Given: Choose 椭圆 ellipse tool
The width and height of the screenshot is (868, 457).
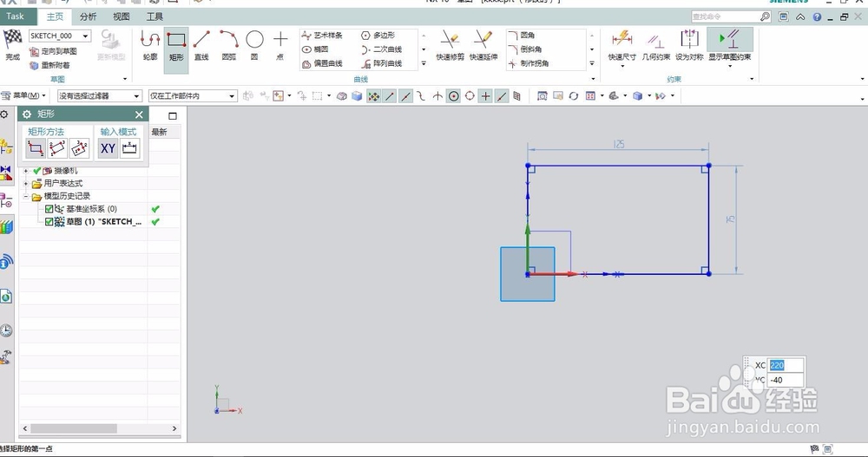Looking at the screenshot, I should (315, 49).
